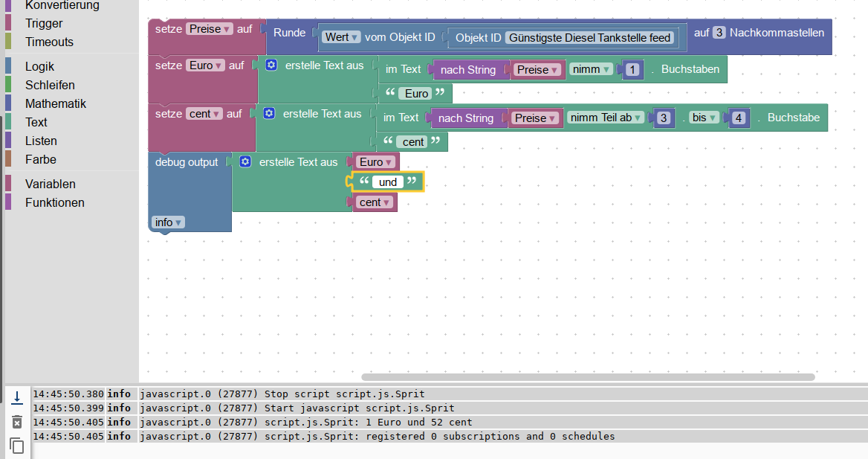Screen dimensions: 868x459
Task: Open the Logik block category
Action: point(39,66)
